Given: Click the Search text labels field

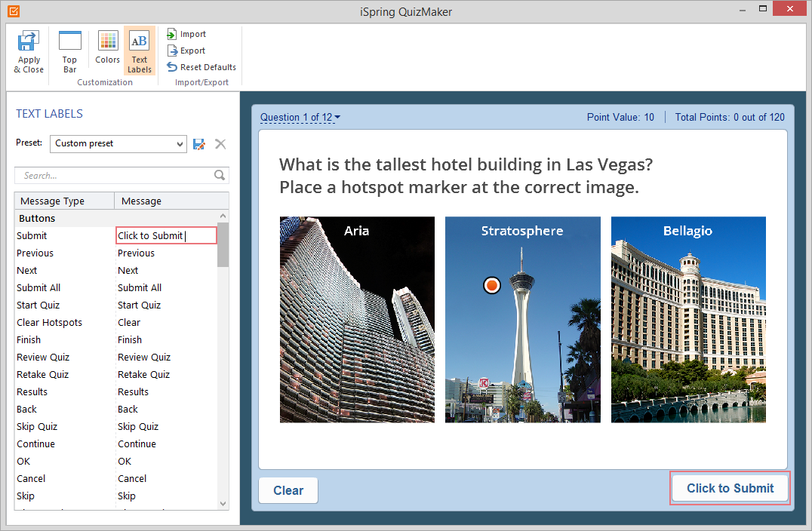Looking at the screenshot, I should click(121, 176).
